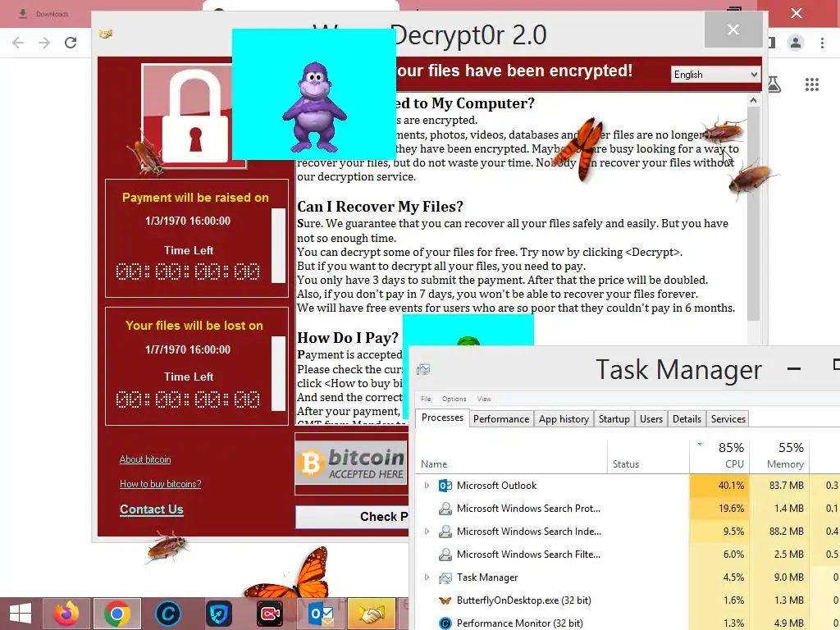Expand the Microsoft Windows Search Indexer group
840x630 pixels.
(427, 532)
